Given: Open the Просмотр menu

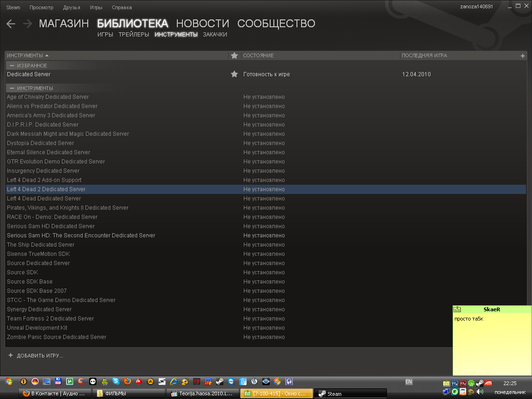Looking at the screenshot, I should 42,7.
